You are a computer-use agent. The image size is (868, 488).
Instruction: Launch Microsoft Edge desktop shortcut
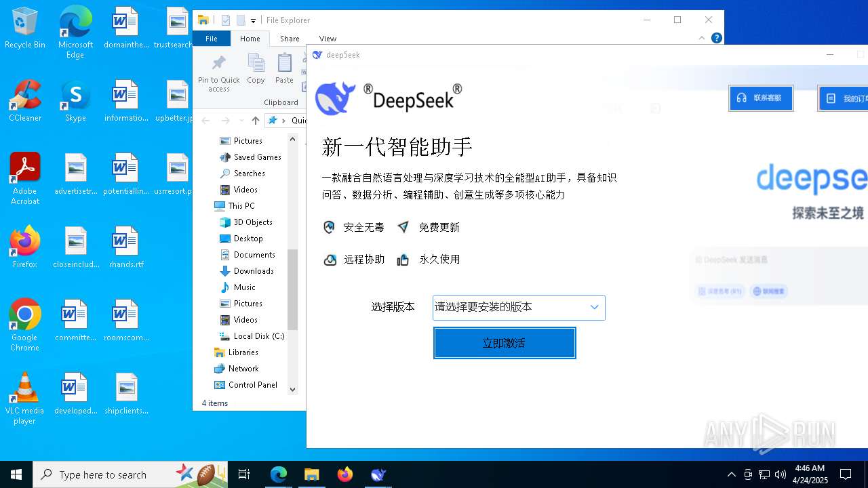point(75,33)
